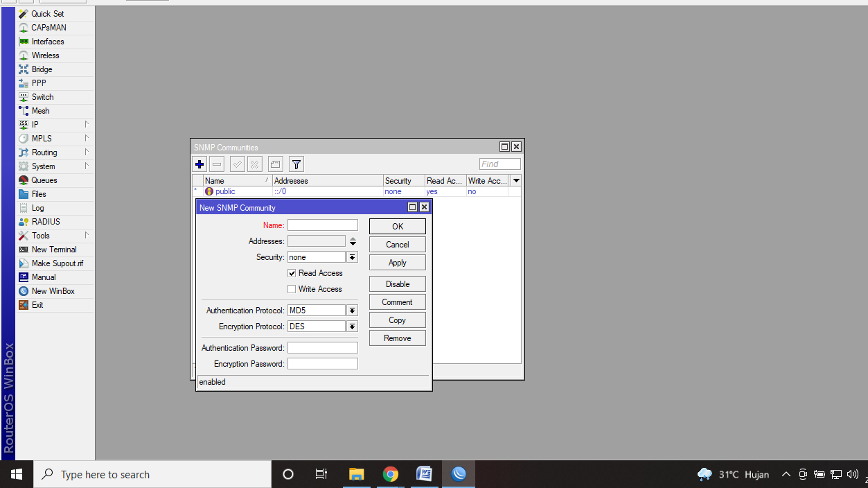868x488 pixels.
Task: Select the Mesh icon in the sidebar
Action: tap(24, 111)
